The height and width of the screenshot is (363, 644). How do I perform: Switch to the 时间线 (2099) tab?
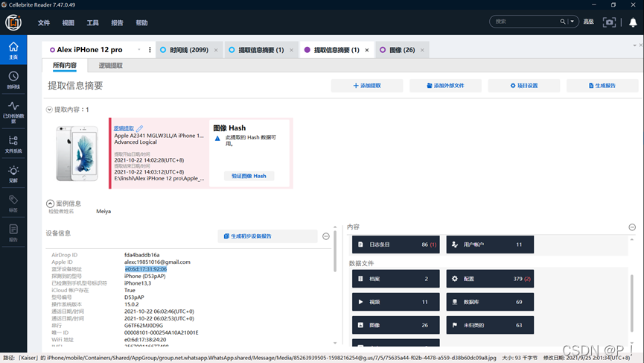point(189,50)
